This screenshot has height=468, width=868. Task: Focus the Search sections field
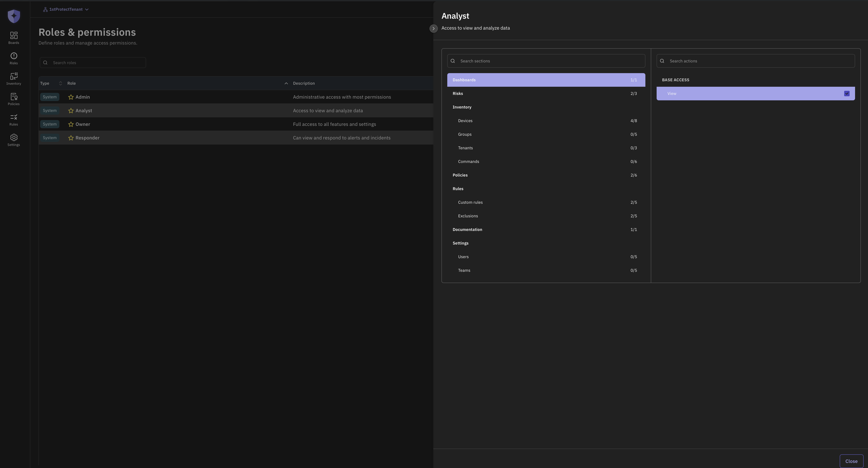point(546,61)
